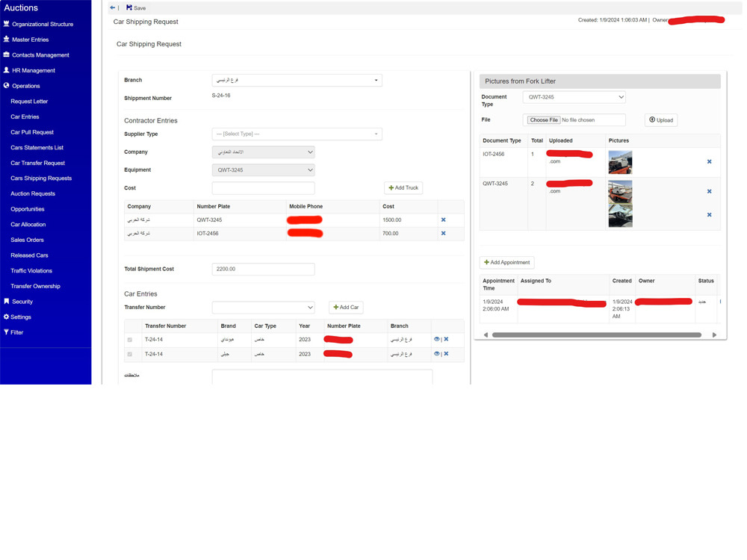View the Hyundai T-24-14 car entry
The height and width of the screenshot is (560, 747).
point(436,339)
